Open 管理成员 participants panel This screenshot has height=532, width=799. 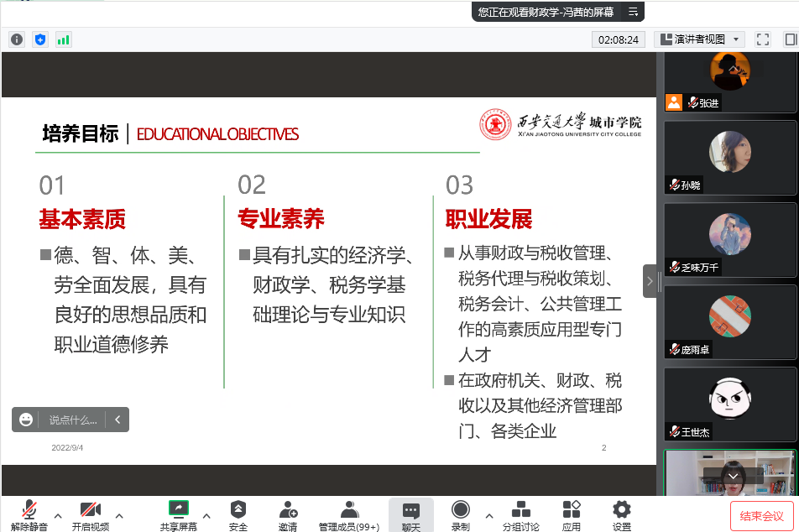click(348, 515)
